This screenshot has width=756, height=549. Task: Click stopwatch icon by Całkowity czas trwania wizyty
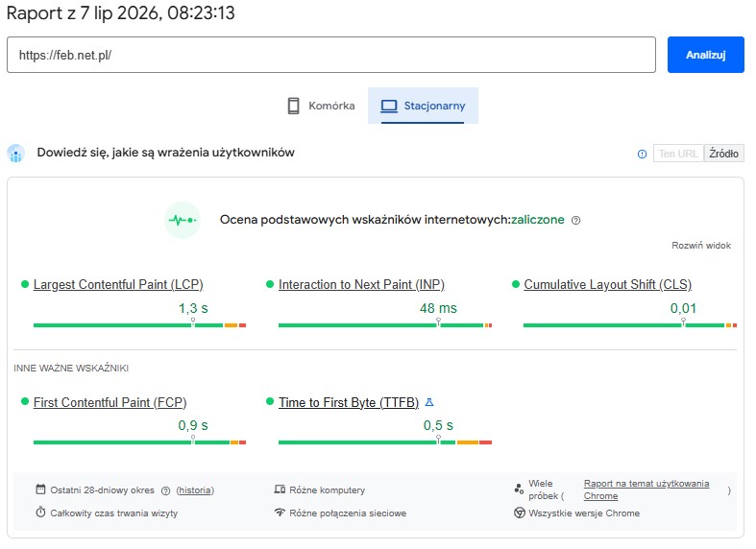[40, 512]
